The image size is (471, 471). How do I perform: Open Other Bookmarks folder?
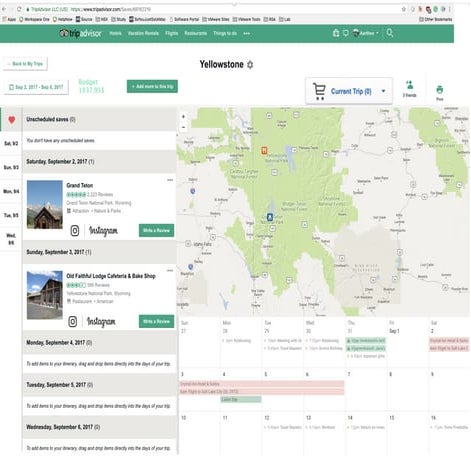click(435, 19)
